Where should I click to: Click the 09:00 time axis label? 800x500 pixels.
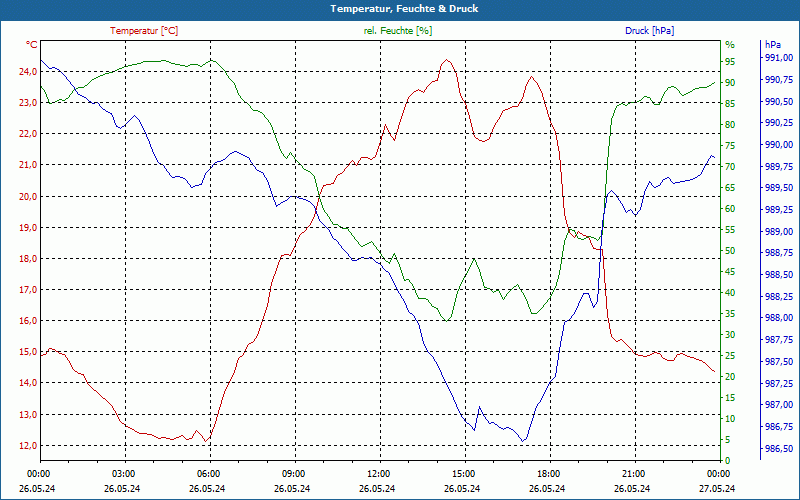click(x=293, y=474)
